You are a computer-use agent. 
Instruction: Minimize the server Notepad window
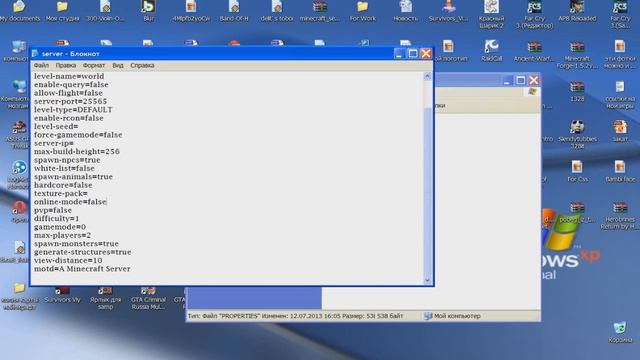[400, 53]
